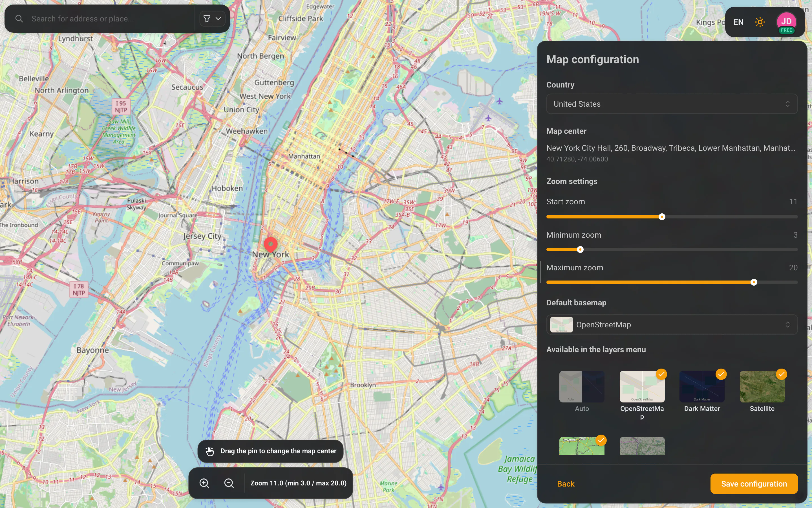Click the Bayonne map label

pyautogui.click(x=92, y=350)
